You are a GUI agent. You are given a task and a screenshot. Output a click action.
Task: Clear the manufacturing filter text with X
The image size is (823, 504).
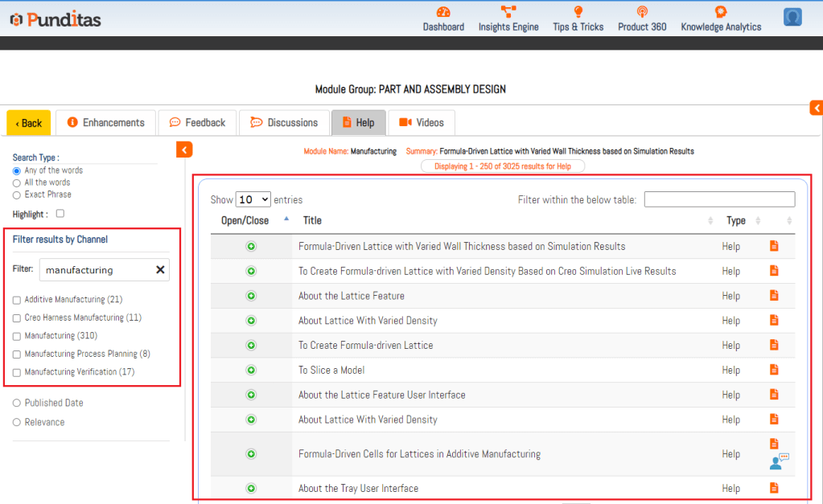(x=160, y=270)
